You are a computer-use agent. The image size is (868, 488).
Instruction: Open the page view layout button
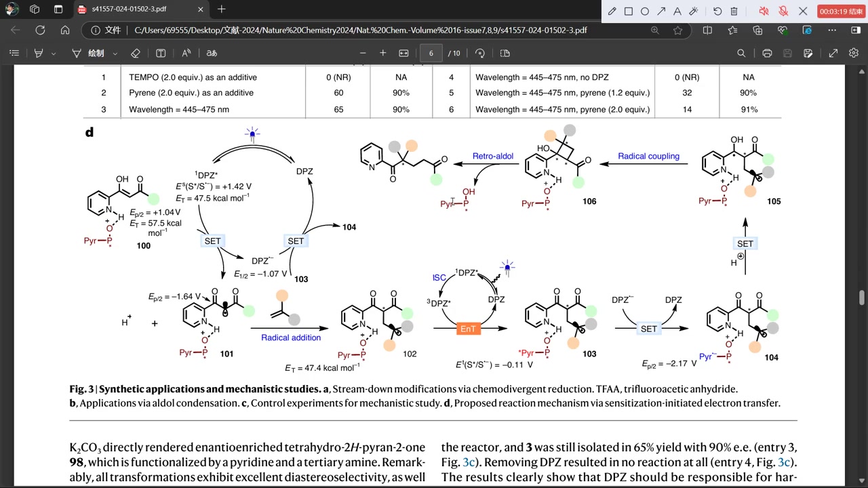[x=505, y=53]
